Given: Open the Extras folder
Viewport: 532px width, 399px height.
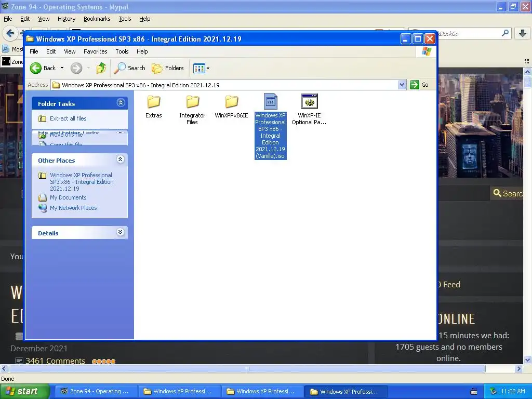Looking at the screenshot, I should click(153, 106).
